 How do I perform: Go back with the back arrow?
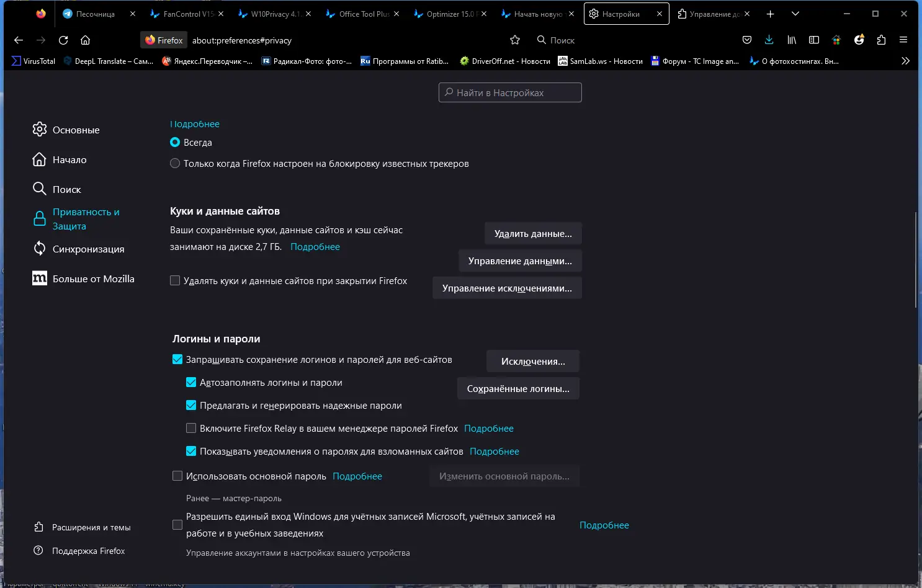19,40
